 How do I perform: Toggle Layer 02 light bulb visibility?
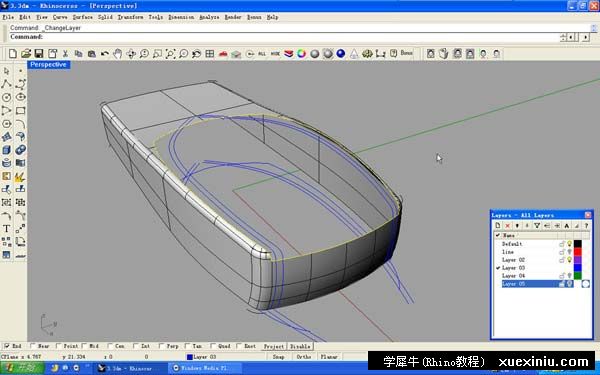pos(569,260)
